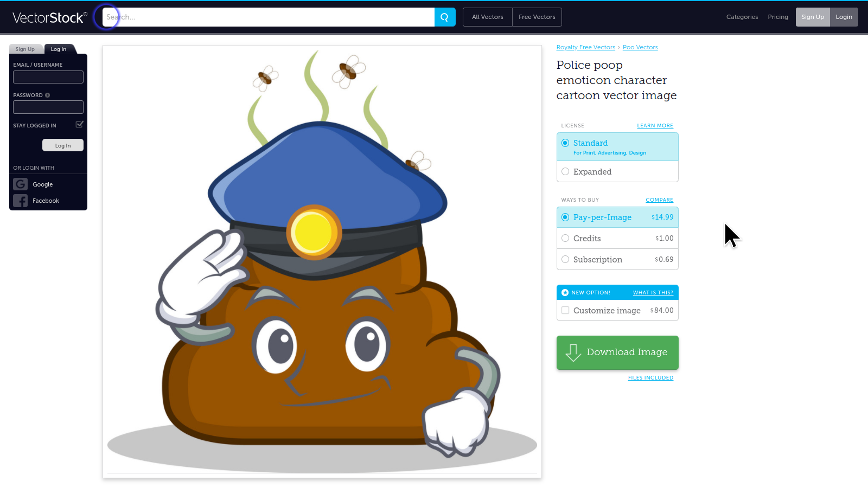Follow the Royalty Free Vectors breadcrumb
Viewport: 868px width, 488px height.
(x=586, y=48)
